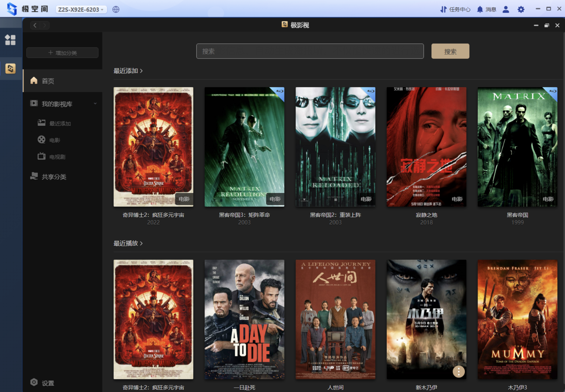Click the three-dot menu on 新木乃伊 poster

pos(458,371)
